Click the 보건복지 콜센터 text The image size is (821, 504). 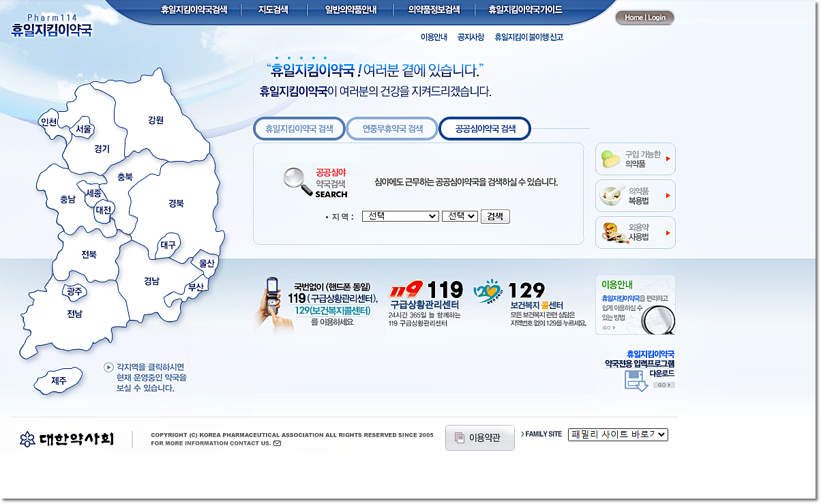pos(537,305)
